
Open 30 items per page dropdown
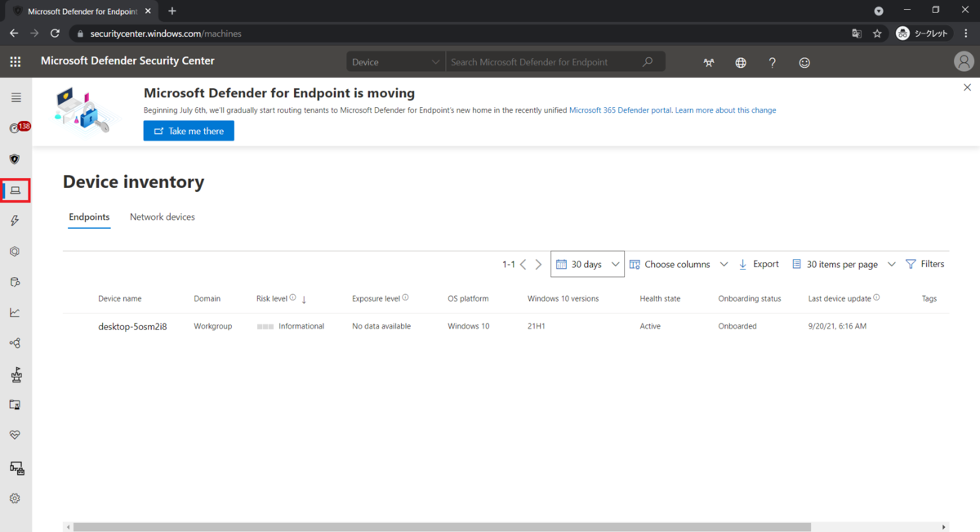(x=844, y=265)
